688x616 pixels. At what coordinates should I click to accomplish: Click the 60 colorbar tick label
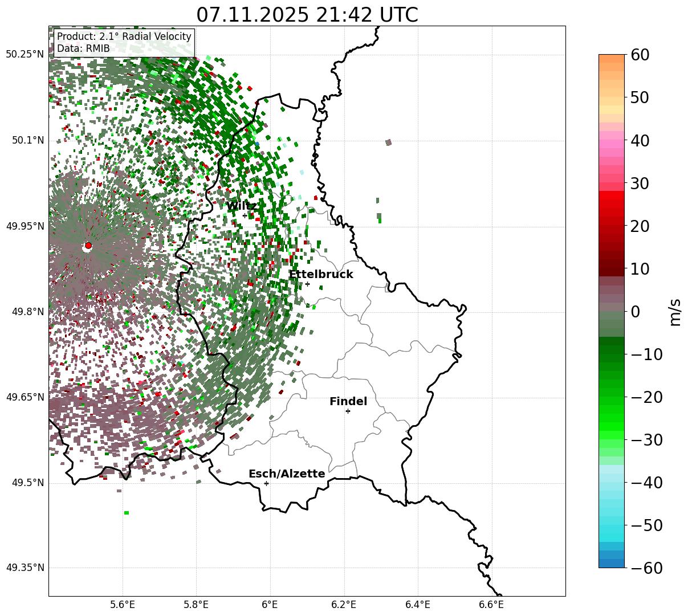click(x=641, y=55)
